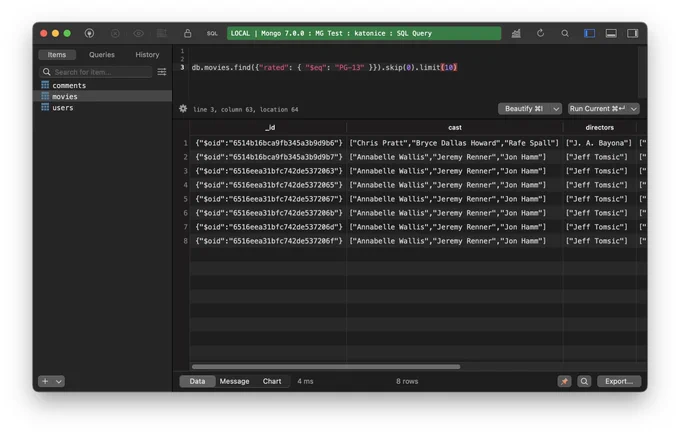The image size is (680, 435).
Task: Click the line 3 column 63 status text
Action: click(x=245, y=110)
